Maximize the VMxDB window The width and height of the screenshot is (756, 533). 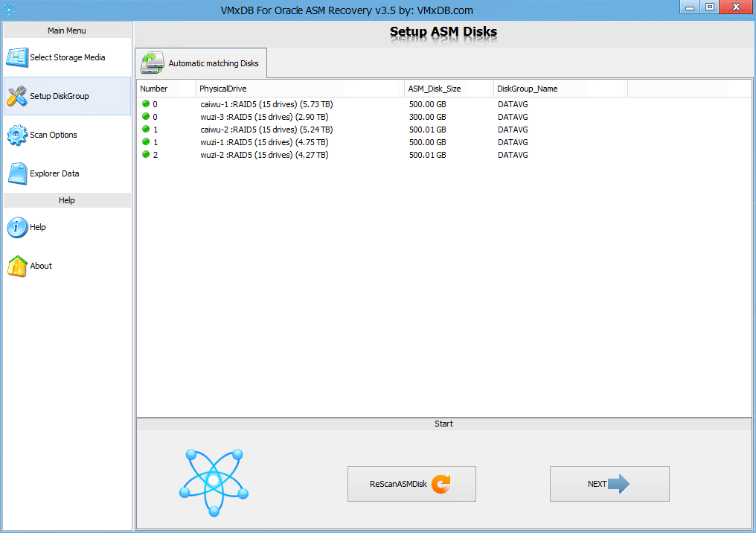[x=710, y=7]
